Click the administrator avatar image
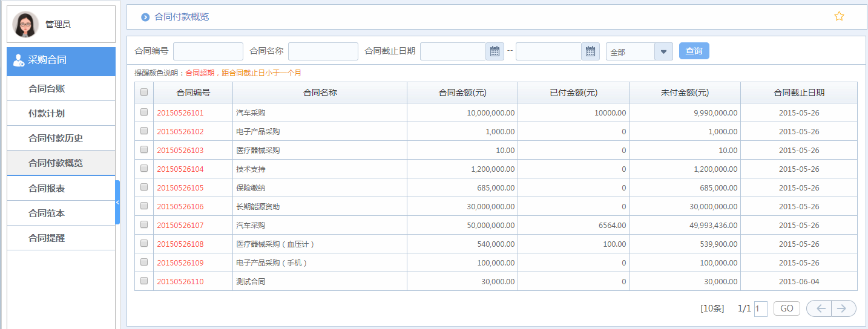Viewport: 868px width, 329px height. click(25, 24)
